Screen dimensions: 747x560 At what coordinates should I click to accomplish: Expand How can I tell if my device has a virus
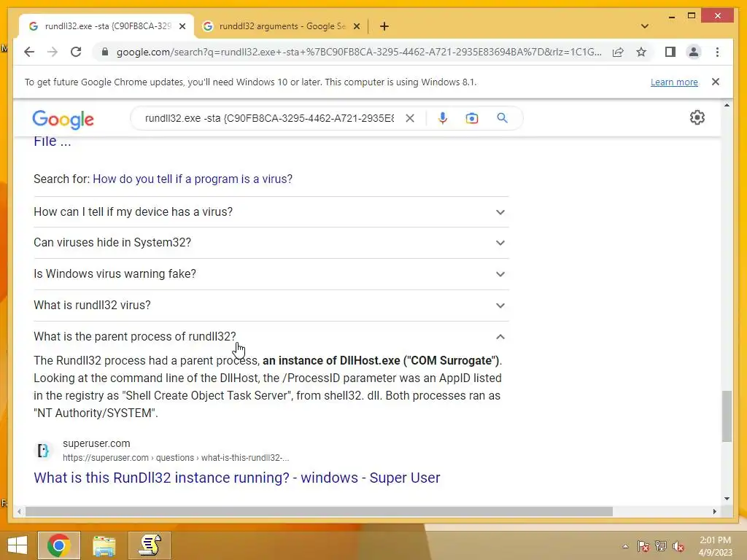pos(271,212)
